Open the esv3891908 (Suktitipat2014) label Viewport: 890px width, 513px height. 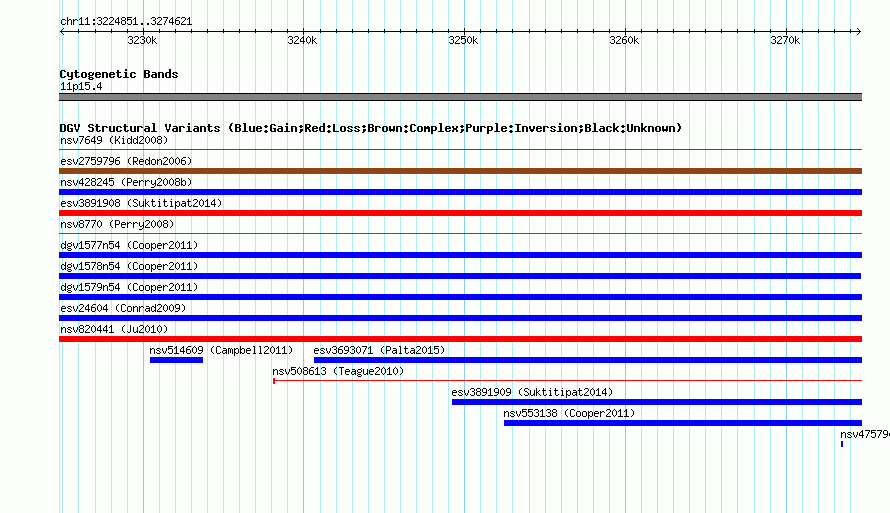[x=141, y=203]
